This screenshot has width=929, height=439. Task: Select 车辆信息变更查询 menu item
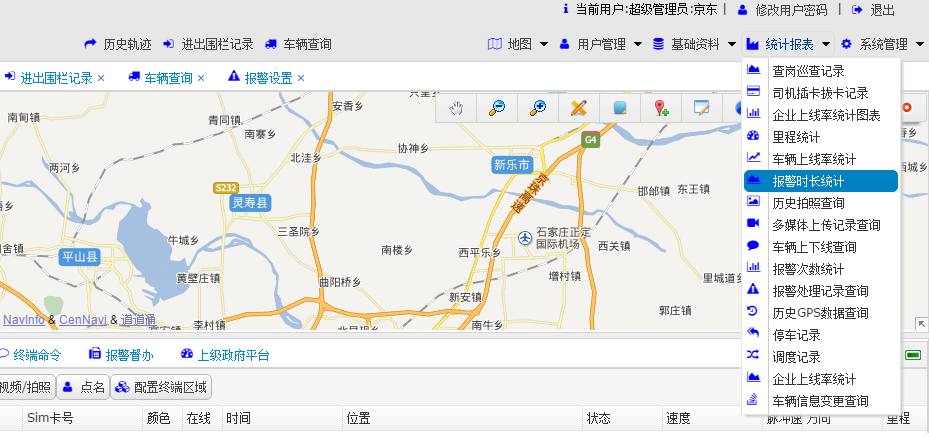coord(821,401)
